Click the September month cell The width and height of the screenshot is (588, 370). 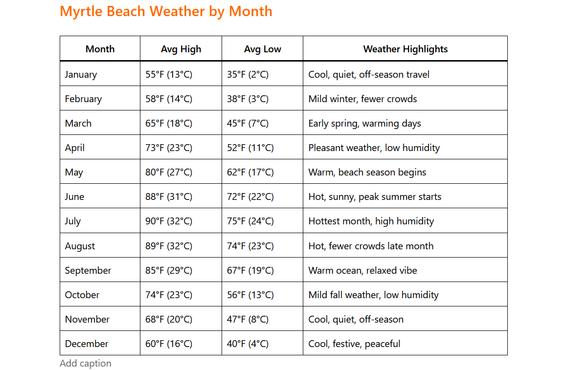(88, 270)
